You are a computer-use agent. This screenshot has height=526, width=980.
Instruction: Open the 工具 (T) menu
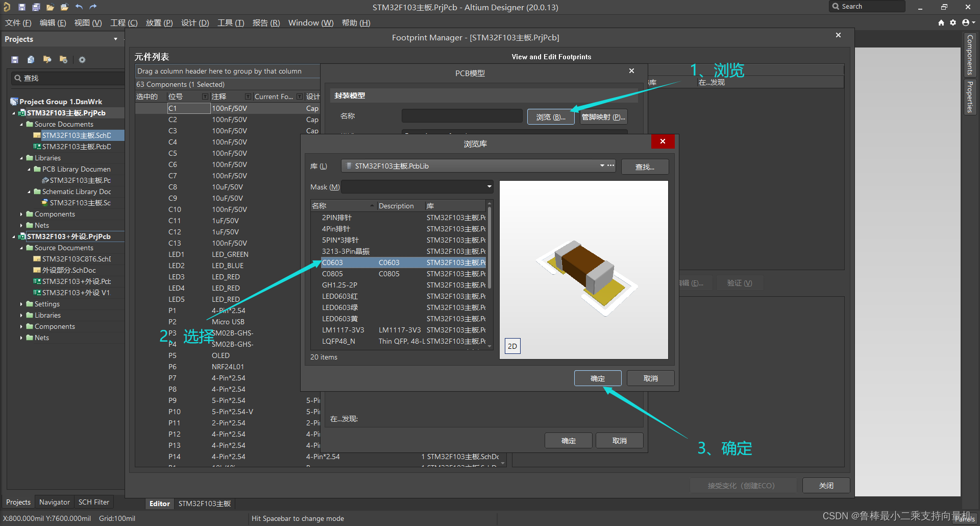tap(231, 23)
